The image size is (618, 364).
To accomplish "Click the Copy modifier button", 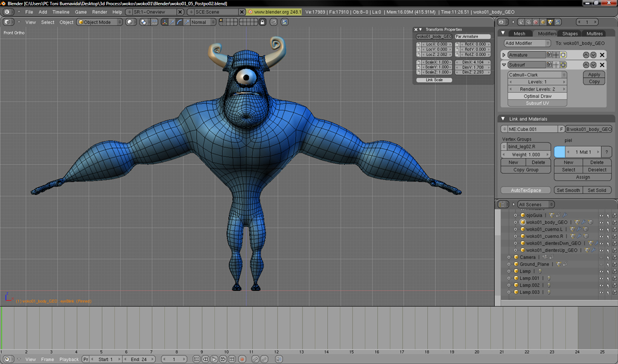I will coord(594,81).
